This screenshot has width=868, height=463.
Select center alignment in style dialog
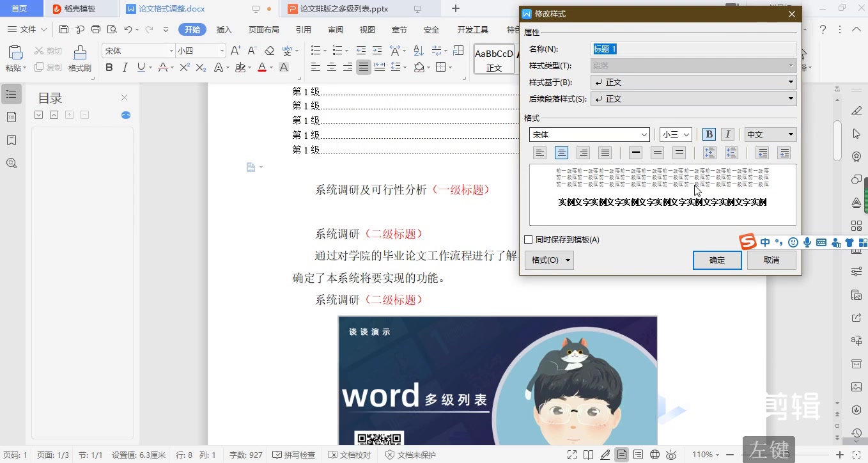(561, 153)
